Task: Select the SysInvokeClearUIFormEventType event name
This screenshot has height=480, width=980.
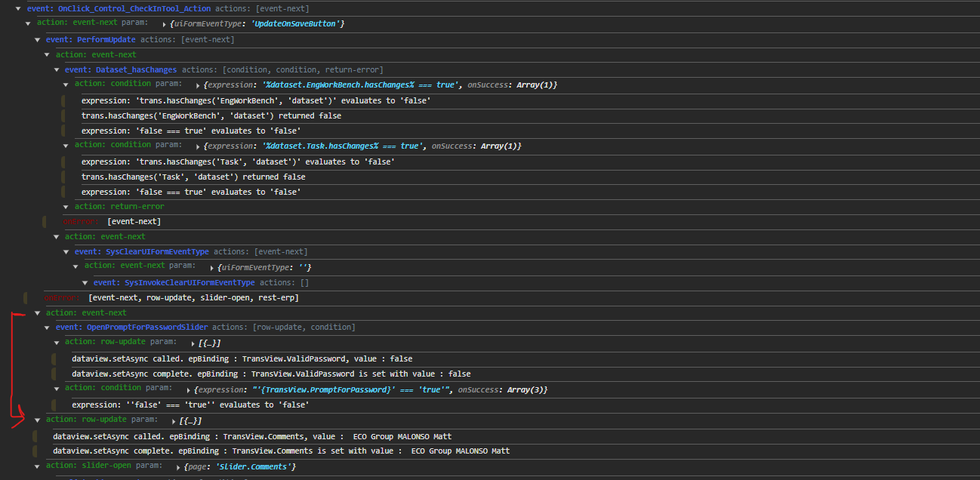Action: coord(190,283)
